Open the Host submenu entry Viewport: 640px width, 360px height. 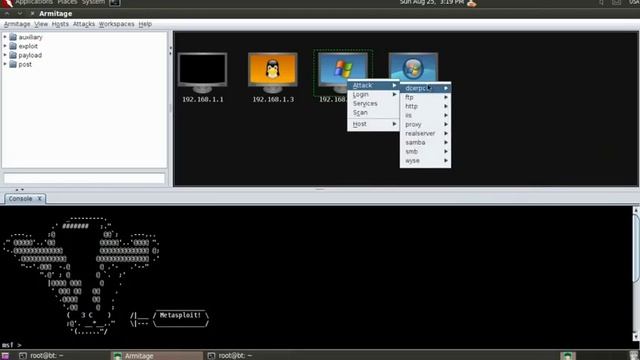[373, 124]
